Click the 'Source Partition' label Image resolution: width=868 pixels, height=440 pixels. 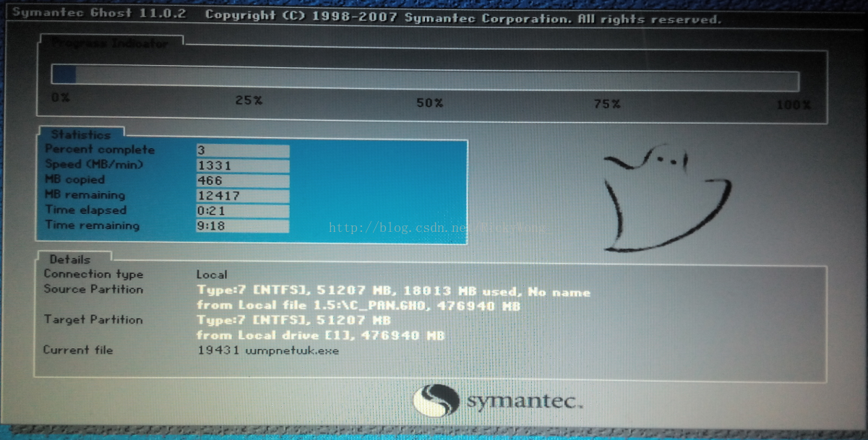pos(93,290)
